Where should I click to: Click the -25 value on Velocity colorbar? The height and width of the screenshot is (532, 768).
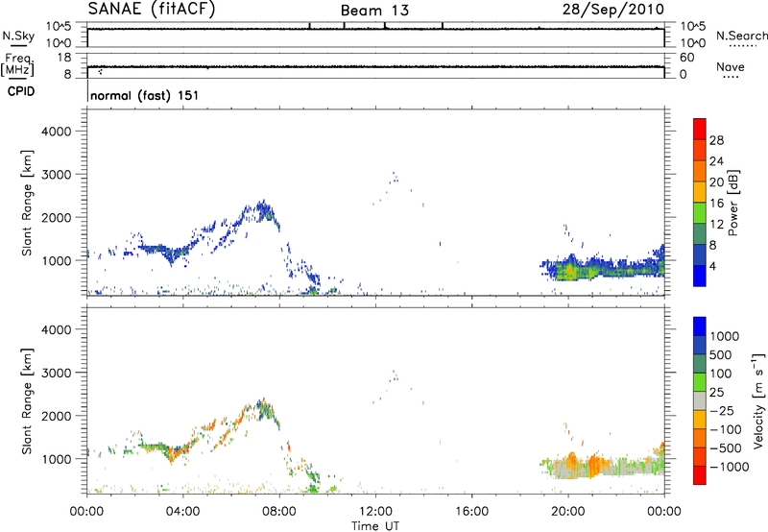click(x=724, y=411)
